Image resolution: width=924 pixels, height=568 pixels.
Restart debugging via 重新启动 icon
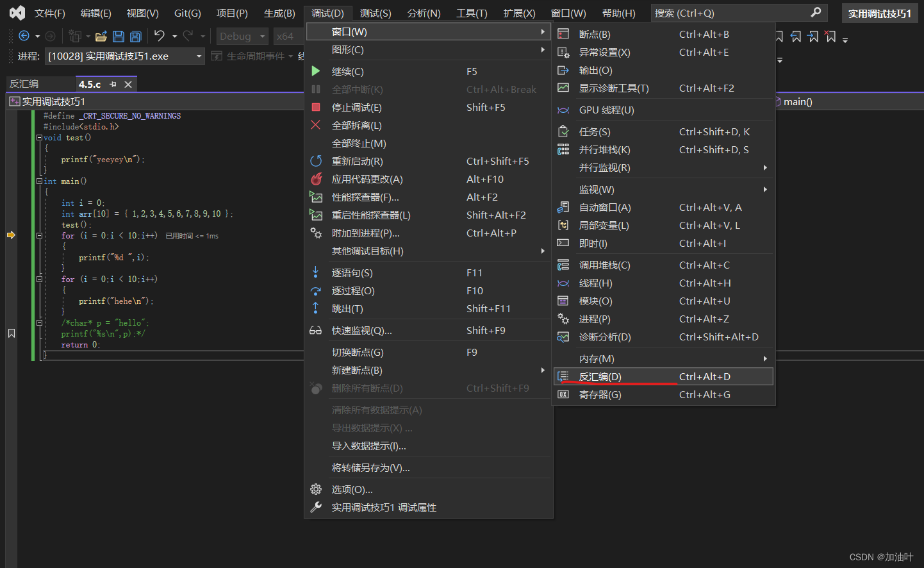click(x=315, y=161)
